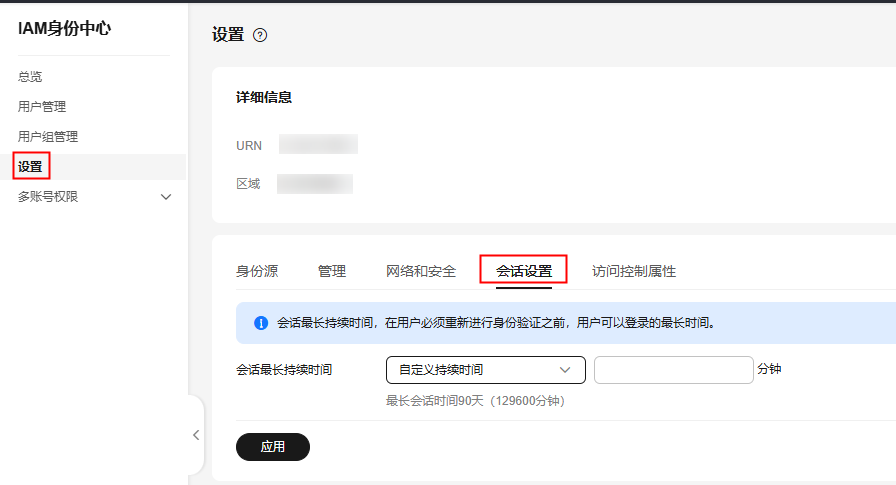Select 用户组管理 in the left menu
This screenshot has height=485, width=896.
point(48,137)
